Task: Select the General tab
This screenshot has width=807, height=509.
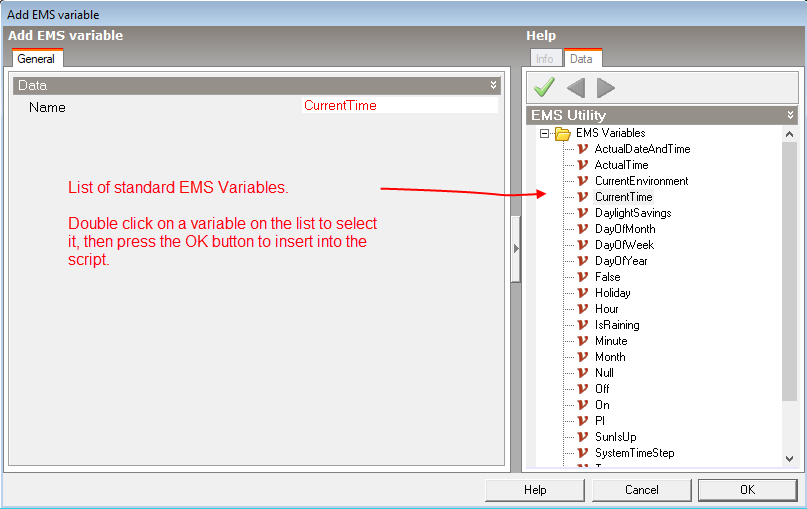Action: (x=36, y=59)
